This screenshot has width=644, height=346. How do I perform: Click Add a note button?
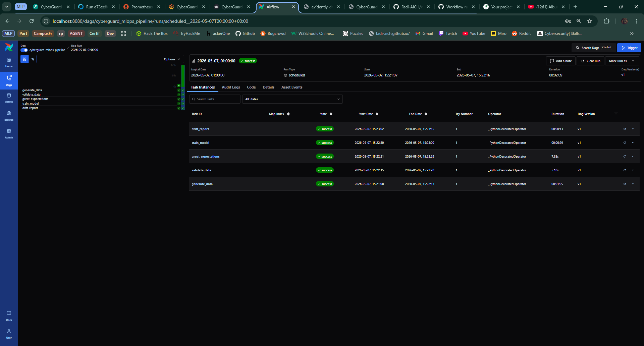(561, 61)
